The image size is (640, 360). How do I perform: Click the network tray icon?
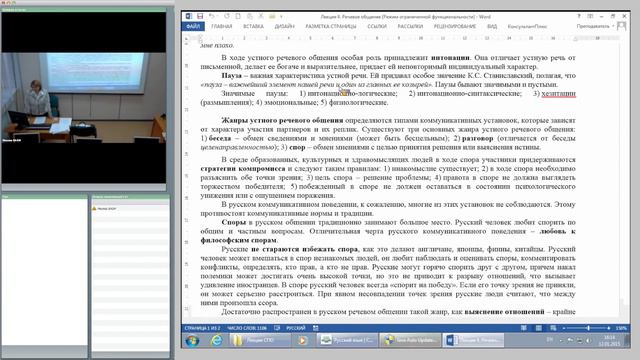point(579,340)
